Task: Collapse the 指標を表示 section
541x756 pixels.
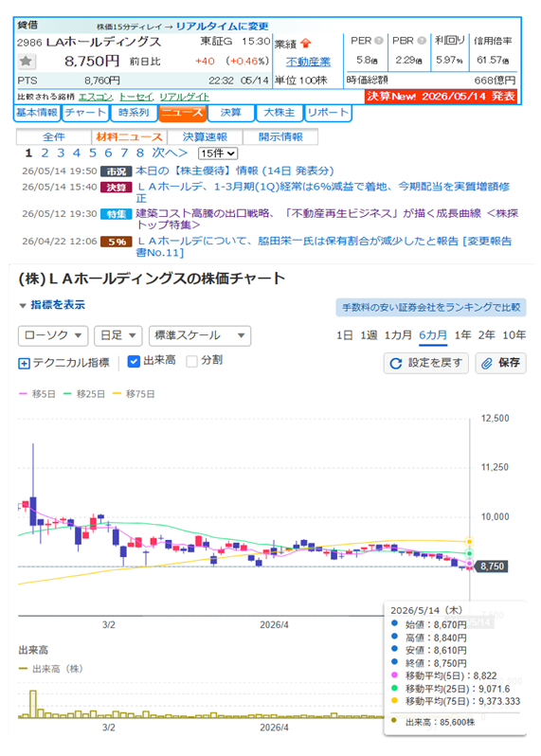Action: [x=52, y=305]
